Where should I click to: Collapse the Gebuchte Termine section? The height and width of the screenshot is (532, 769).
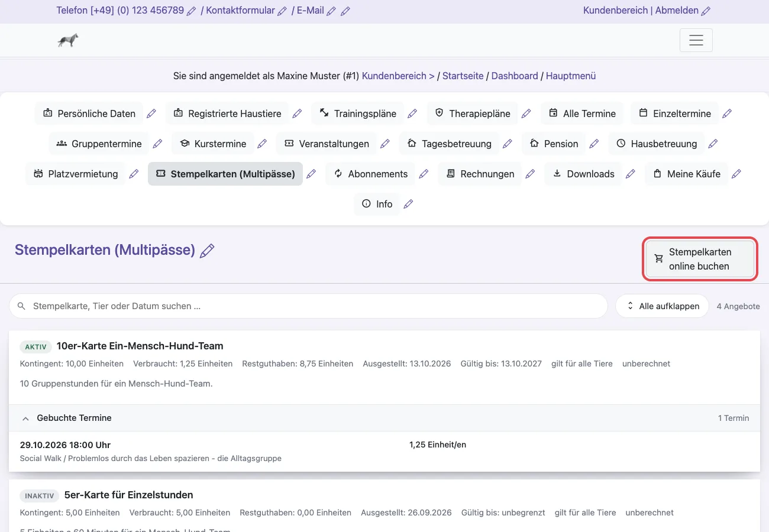tap(384, 418)
